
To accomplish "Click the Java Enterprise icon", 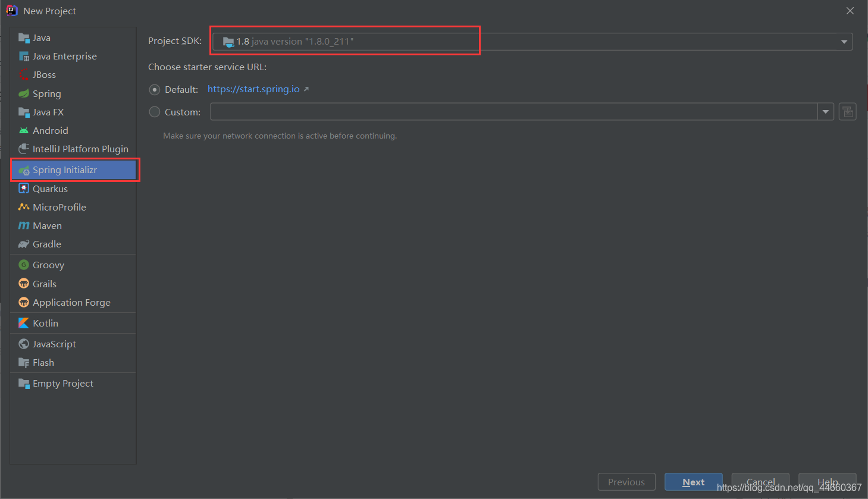I will [24, 57].
